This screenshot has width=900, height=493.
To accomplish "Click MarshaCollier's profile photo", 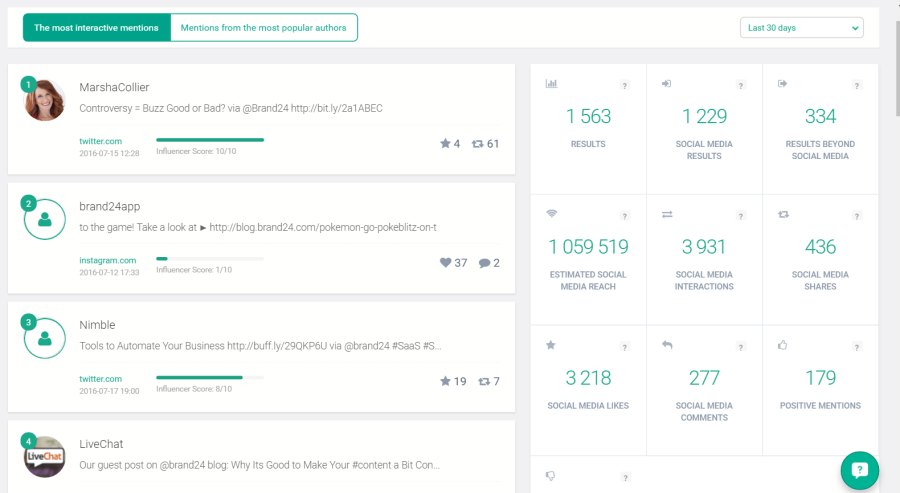I will (45, 100).
